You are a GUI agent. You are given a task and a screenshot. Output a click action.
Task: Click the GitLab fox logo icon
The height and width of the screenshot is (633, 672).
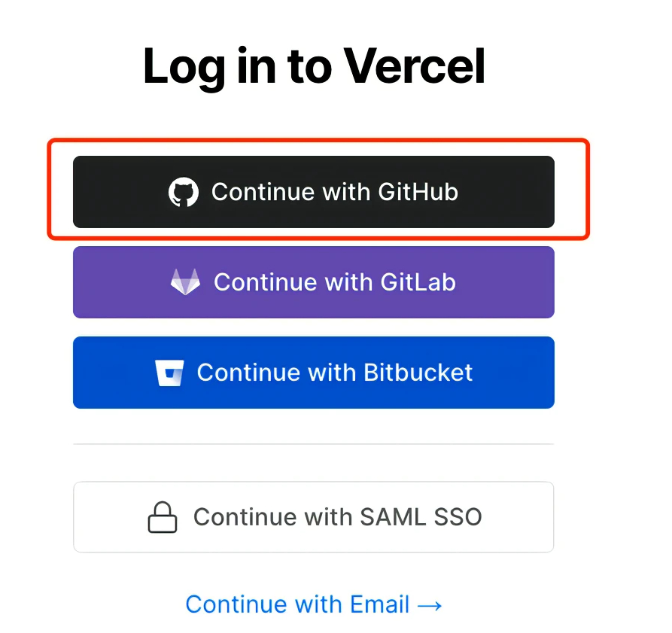tap(185, 282)
